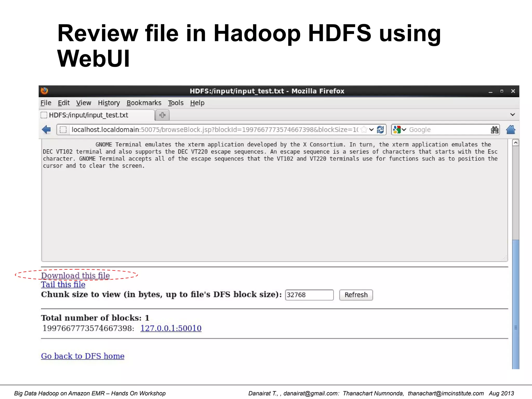This screenshot has height=399, width=532.
Task: Click the block ID 1997667773574667398 text
Action: [88, 328]
